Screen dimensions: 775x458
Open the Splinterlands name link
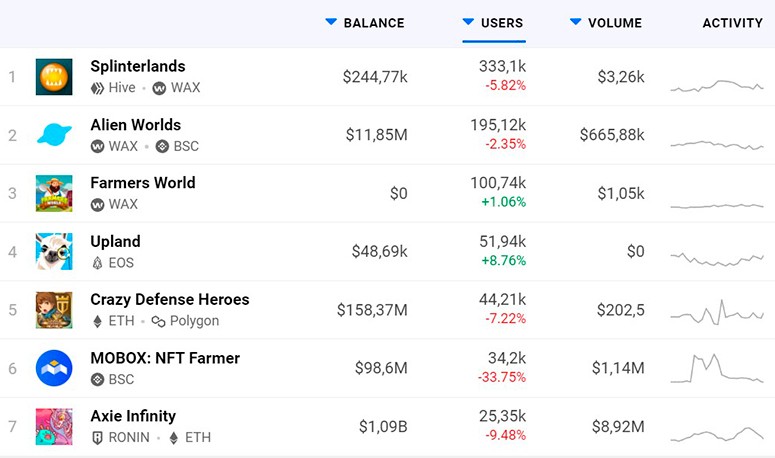point(137,66)
